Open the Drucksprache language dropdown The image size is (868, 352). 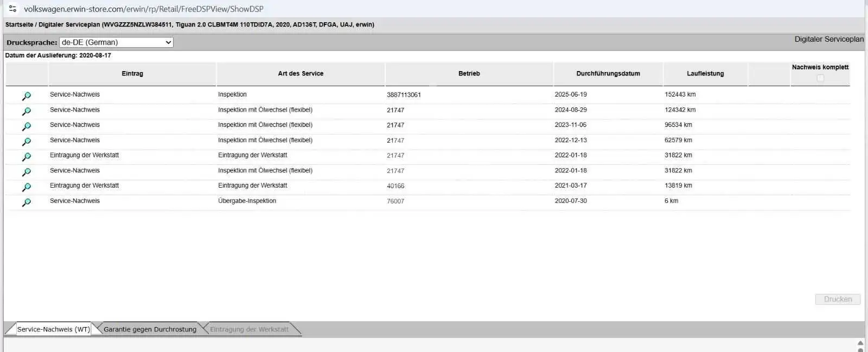116,42
